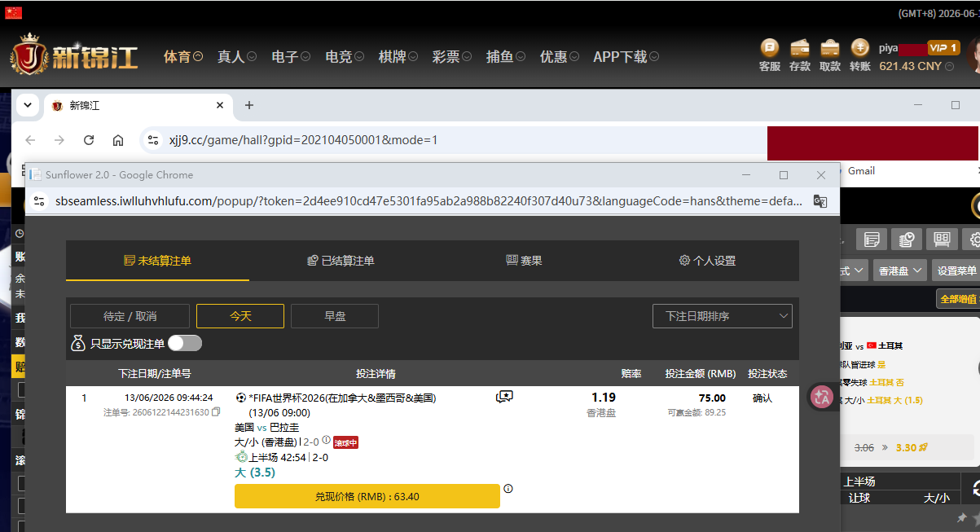Open the live match message icon
This screenshot has height=532, width=980.
[x=504, y=397]
